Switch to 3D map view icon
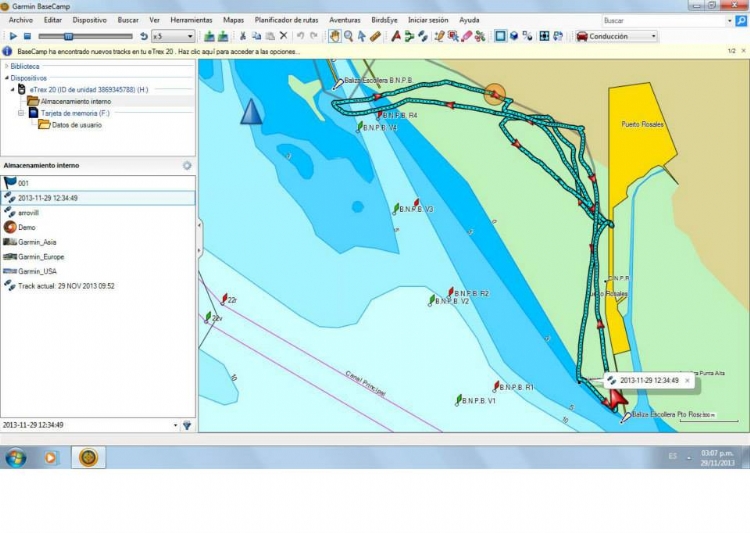The width and height of the screenshot is (750, 533). tap(514, 36)
